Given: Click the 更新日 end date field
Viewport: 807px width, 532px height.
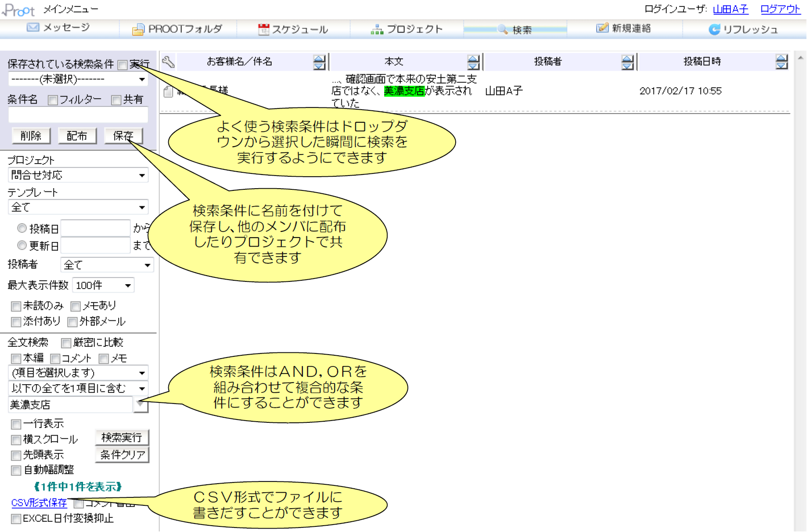Looking at the screenshot, I should (95, 246).
